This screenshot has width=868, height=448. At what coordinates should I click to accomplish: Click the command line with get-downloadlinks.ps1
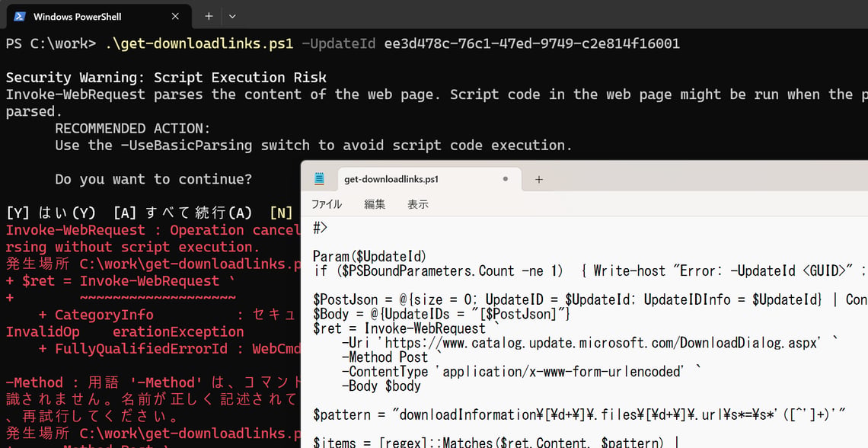point(343,43)
